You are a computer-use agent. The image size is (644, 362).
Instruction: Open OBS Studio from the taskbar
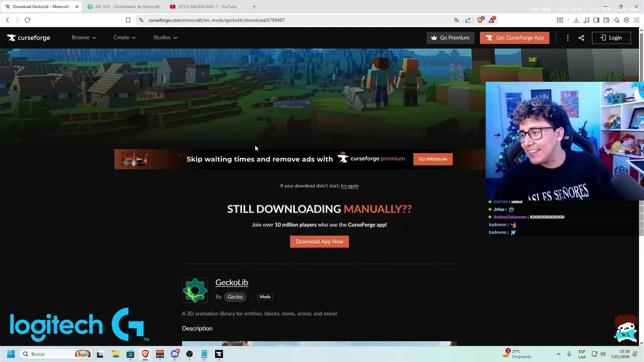189,354
